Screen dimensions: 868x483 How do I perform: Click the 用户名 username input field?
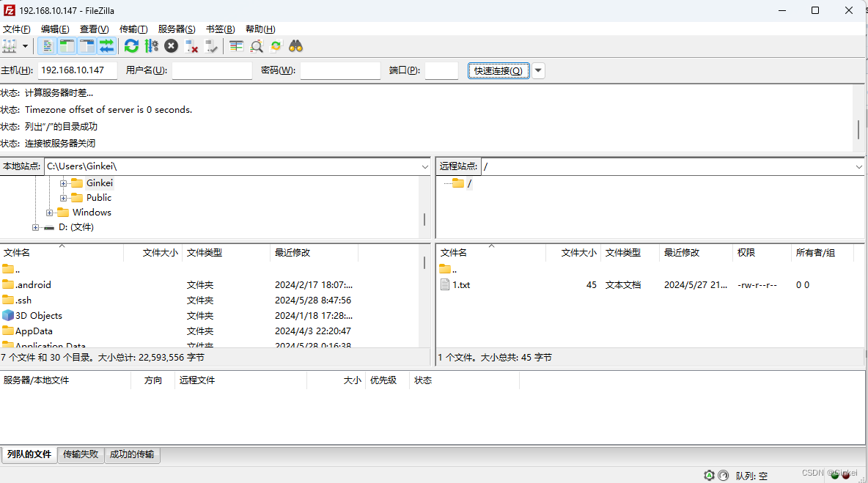(x=212, y=70)
